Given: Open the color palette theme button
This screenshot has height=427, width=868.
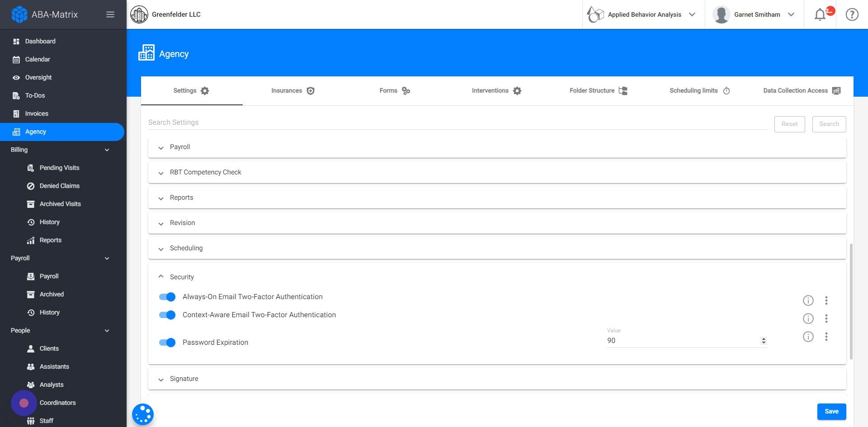Looking at the screenshot, I should pyautogui.click(x=143, y=414).
